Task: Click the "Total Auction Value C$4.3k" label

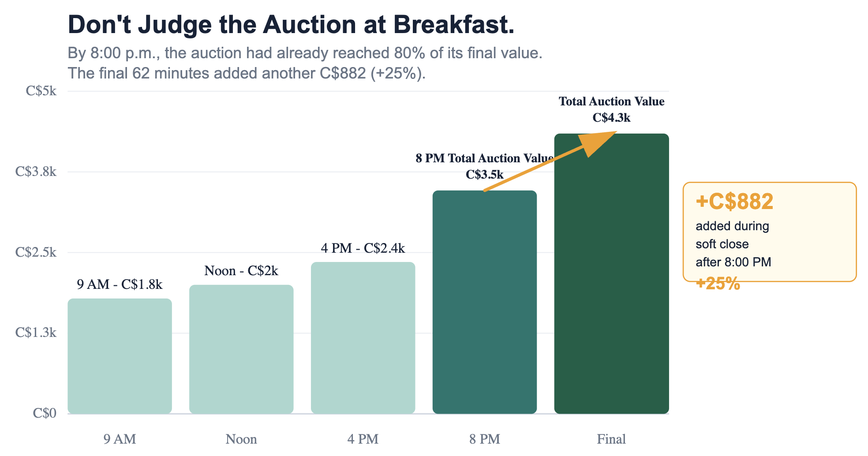Action: click(611, 109)
